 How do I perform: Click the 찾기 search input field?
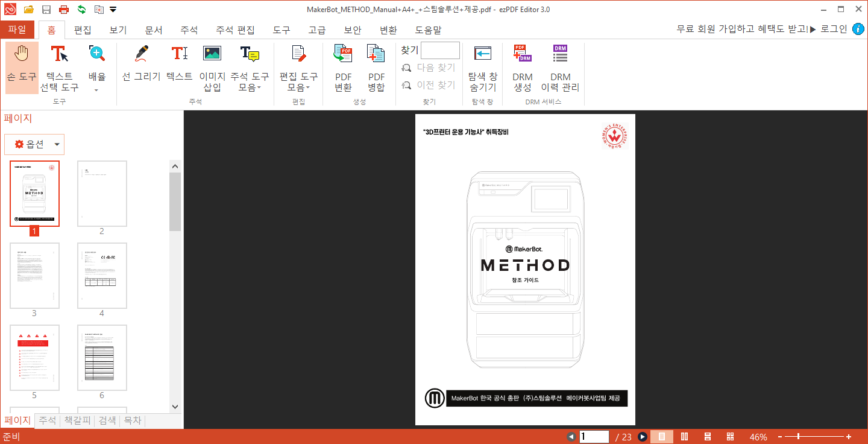[x=440, y=51]
